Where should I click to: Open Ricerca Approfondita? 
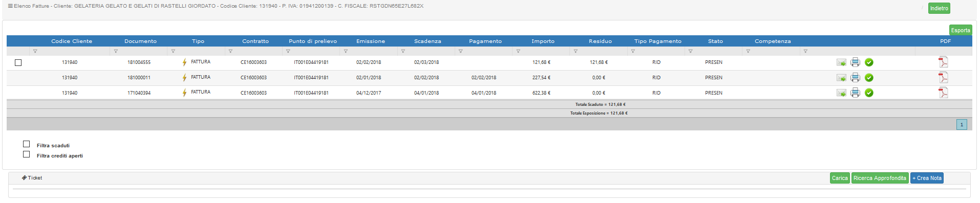880,178
